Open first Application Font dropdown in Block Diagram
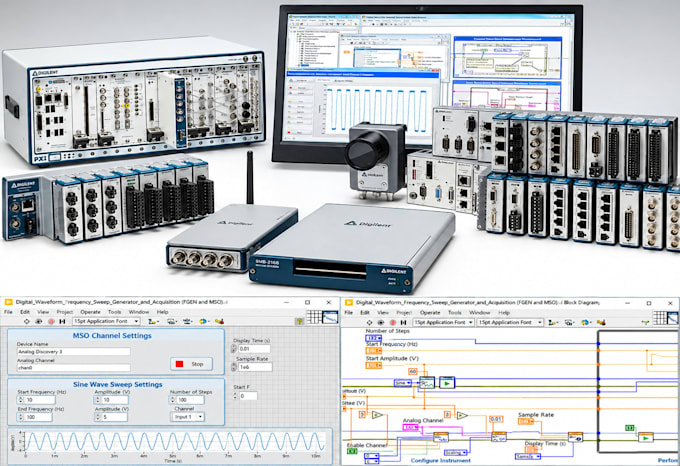 pyautogui.click(x=443, y=323)
